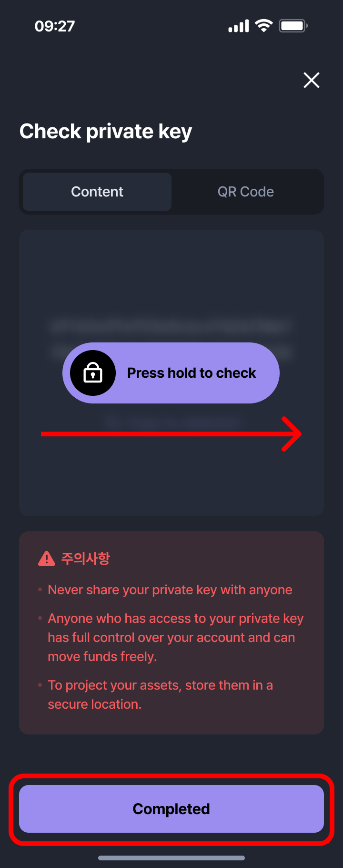Viewport: 343px width, 868px height.
Task: Switch to the QR Code tab
Action: pos(246,192)
